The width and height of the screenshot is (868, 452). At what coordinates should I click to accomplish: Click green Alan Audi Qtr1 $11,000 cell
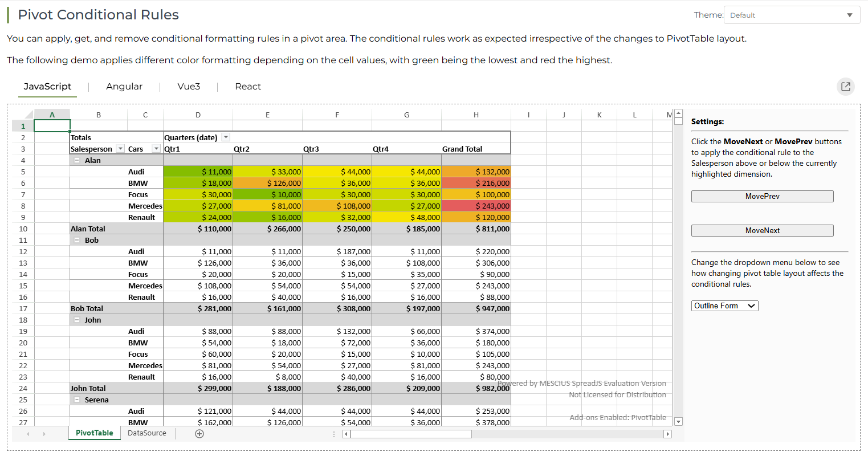click(198, 172)
